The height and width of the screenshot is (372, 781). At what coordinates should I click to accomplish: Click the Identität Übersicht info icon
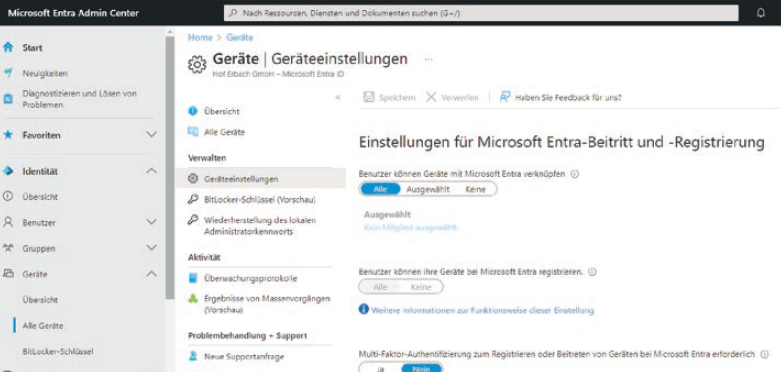(x=7, y=196)
